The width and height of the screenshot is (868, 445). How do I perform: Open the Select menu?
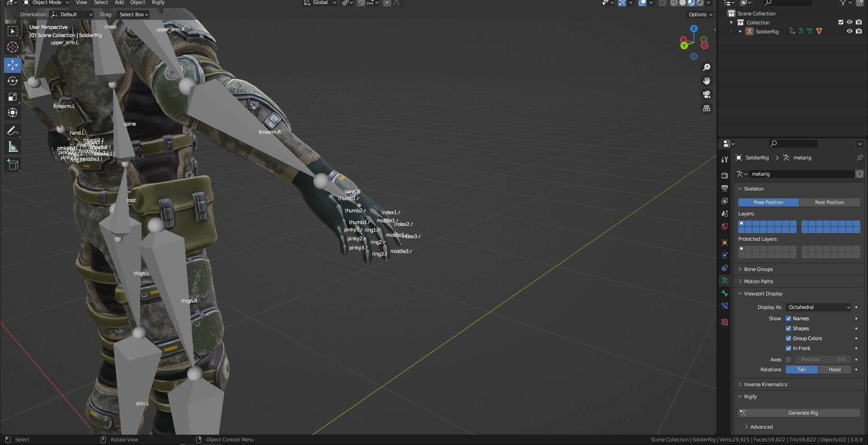pyautogui.click(x=101, y=3)
